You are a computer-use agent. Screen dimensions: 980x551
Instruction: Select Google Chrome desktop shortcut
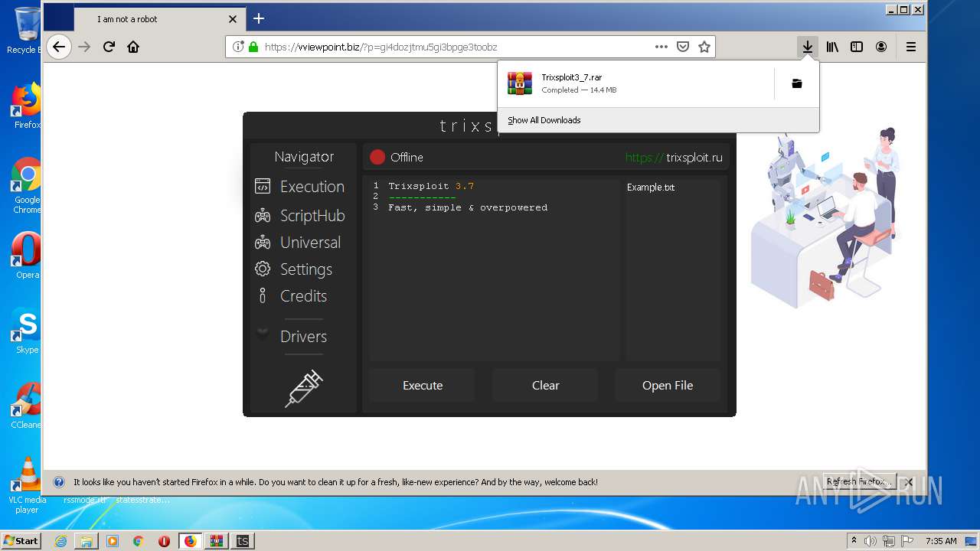[x=26, y=186]
